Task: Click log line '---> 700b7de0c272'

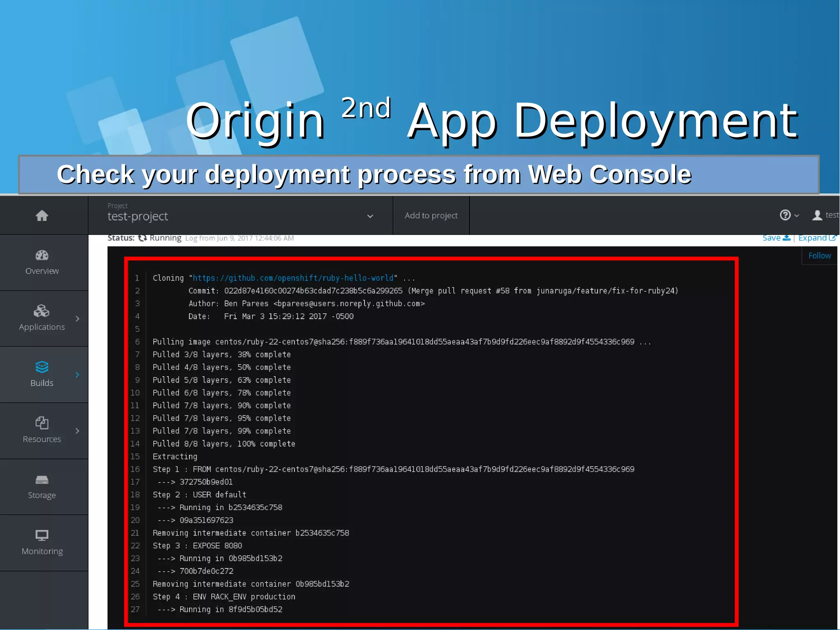Action: (195, 571)
